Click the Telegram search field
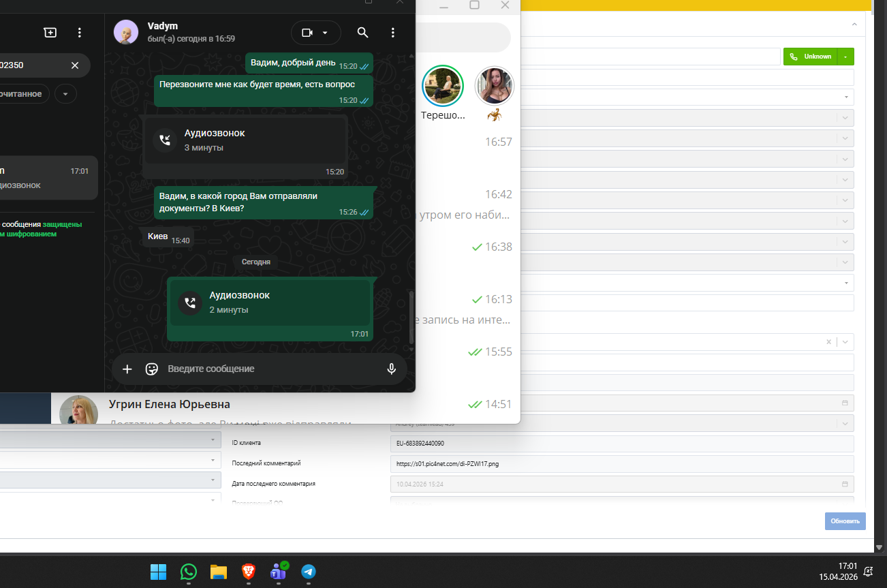The image size is (887, 588). click(463, 37)
